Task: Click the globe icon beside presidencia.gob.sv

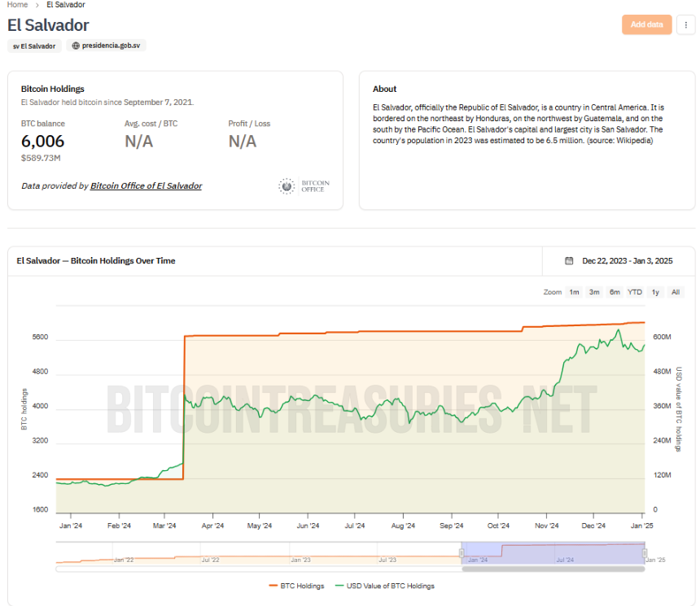Action: 76,46
